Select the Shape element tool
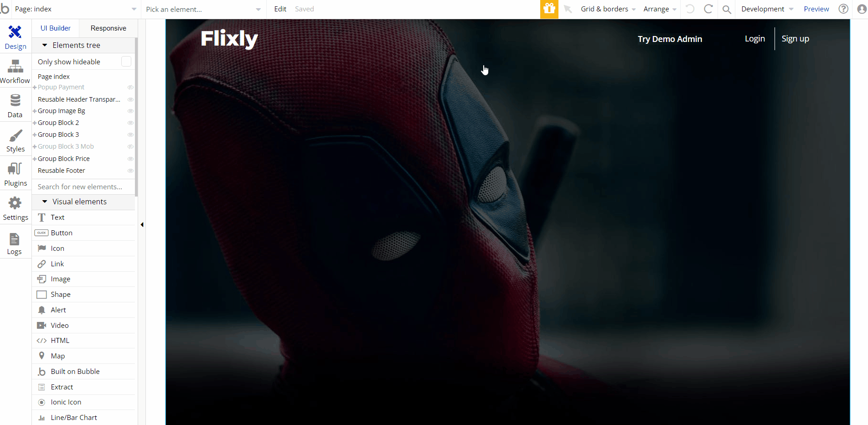Viewport: 868px width, 425px height. [84, 295]
